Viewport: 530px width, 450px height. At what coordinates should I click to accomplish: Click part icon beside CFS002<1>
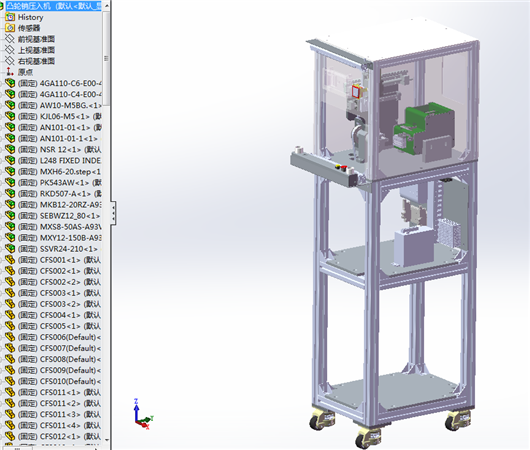tap(10, 271)
